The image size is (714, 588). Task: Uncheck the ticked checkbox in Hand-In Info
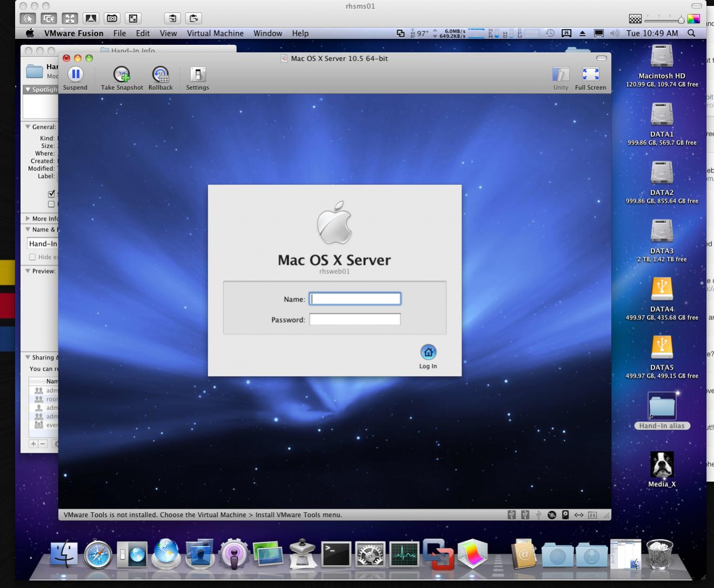click(51, 194)
